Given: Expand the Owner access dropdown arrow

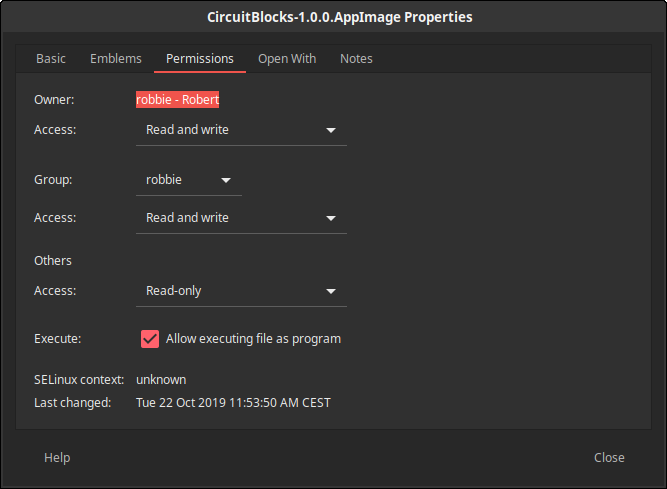Looking at the screenshot, I should click(x=331, y=130).
